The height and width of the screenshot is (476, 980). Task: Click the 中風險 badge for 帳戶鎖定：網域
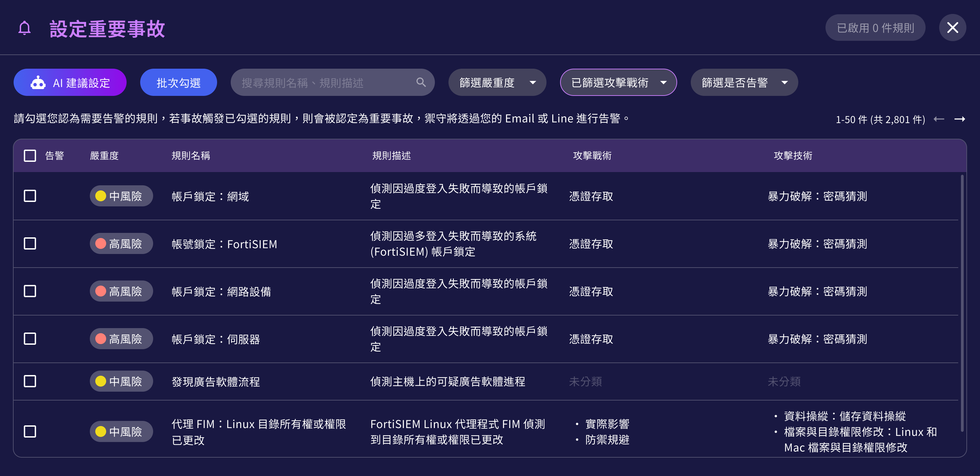click(121, 196)
